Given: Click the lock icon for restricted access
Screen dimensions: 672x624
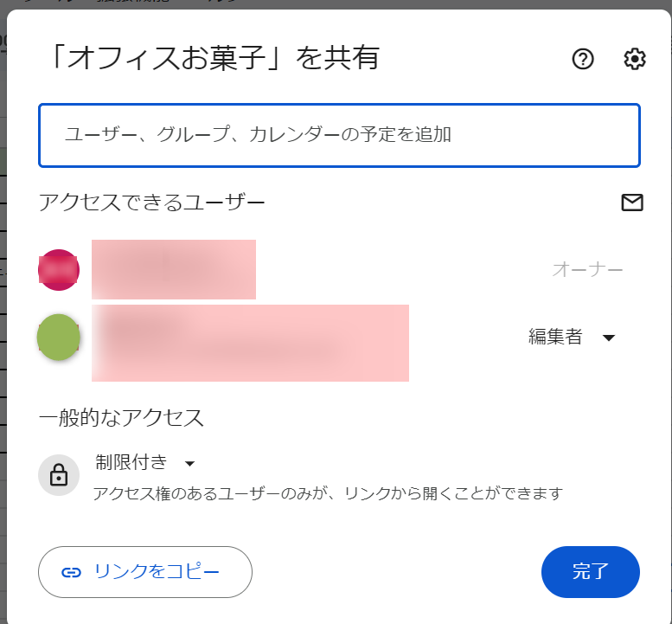Looking at the screenshot, I should pos(59,475).
